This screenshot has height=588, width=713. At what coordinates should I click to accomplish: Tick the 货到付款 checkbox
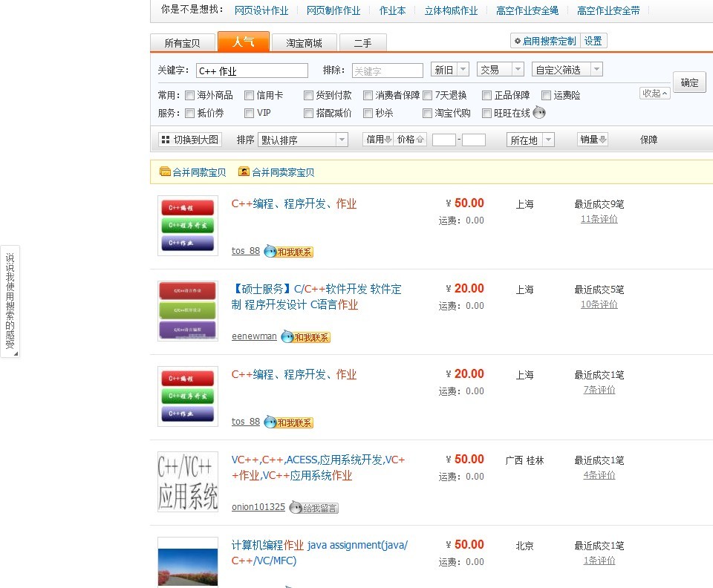308,96
